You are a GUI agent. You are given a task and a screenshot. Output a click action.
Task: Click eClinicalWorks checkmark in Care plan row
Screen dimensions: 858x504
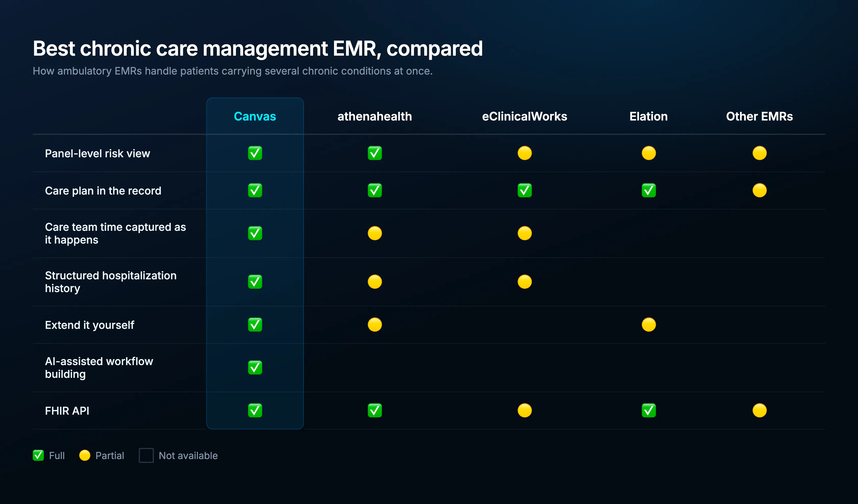[525, 190]
